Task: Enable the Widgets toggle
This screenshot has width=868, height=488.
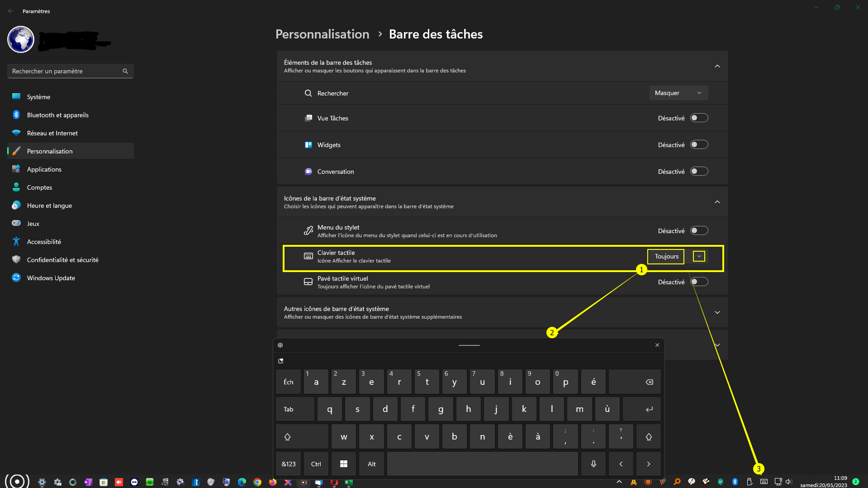Action: [x=699, y=145]
